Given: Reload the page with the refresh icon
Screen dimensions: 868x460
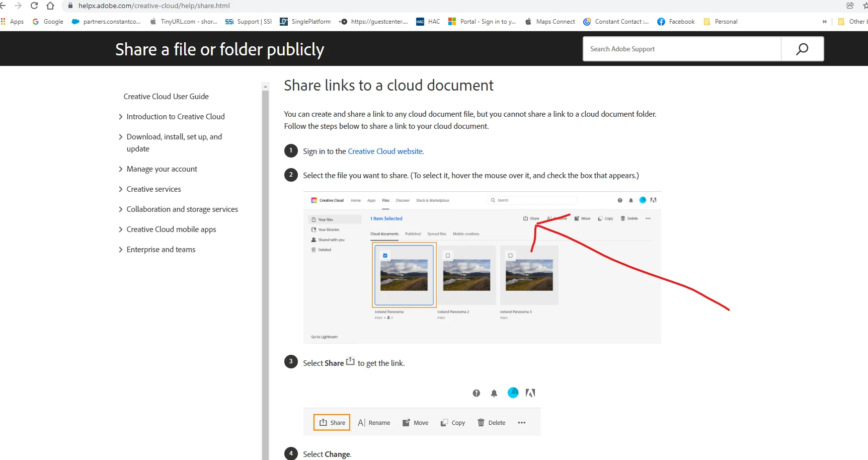Looking at the screenshot, I should (34, 6).
